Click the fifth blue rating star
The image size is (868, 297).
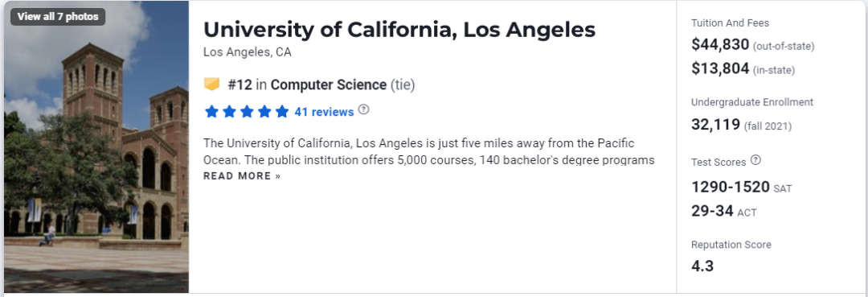pos(282,112)
